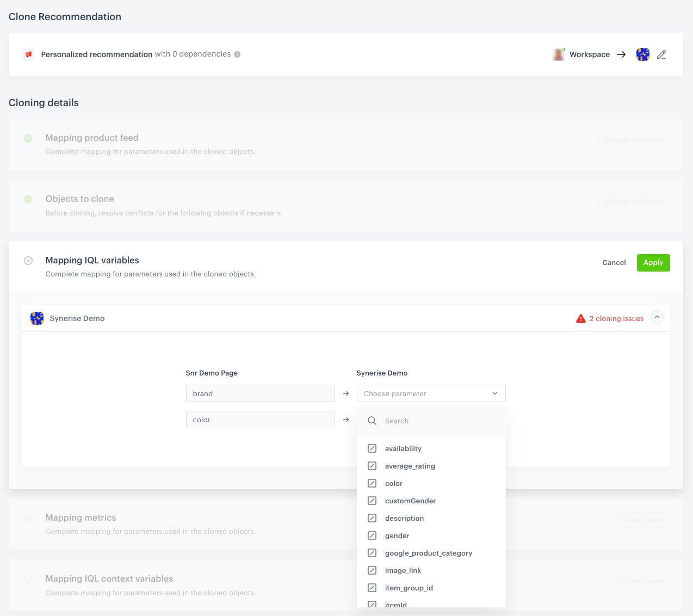Click the search magnifier in the parameter dropdown

(372, 420)
